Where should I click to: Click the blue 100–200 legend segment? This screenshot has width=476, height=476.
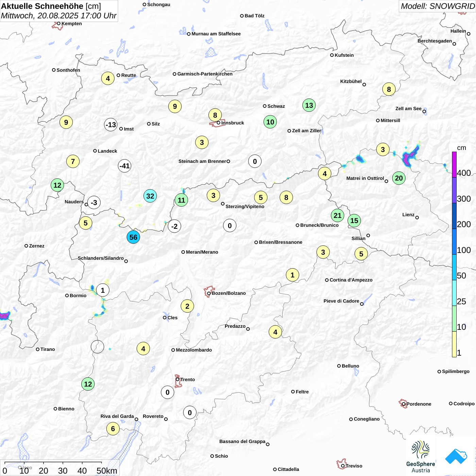point(454,242)
